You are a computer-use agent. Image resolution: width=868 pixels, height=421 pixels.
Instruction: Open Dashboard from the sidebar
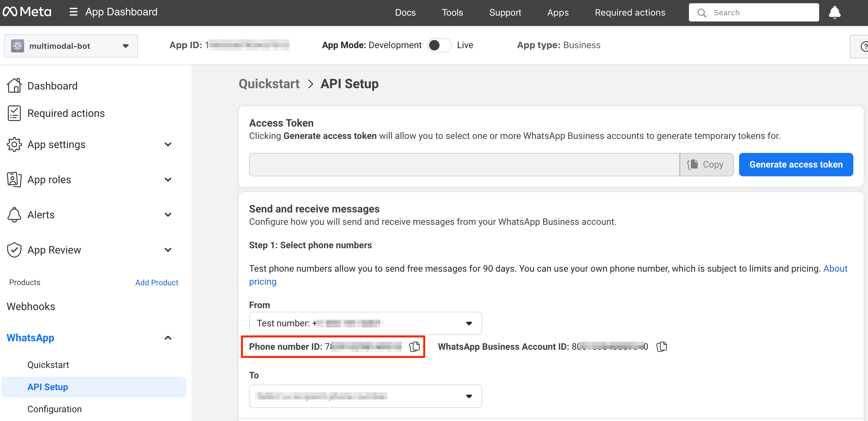[x=52, y=86]
